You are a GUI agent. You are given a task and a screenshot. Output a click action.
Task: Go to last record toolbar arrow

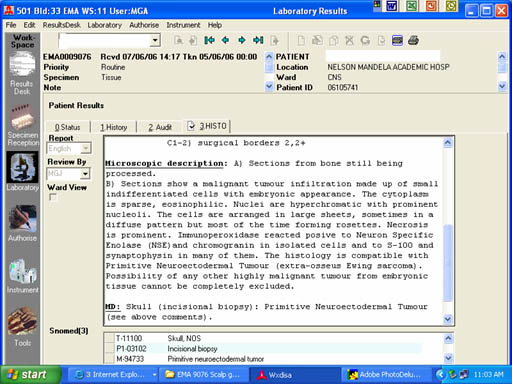(x=258, y=40)
